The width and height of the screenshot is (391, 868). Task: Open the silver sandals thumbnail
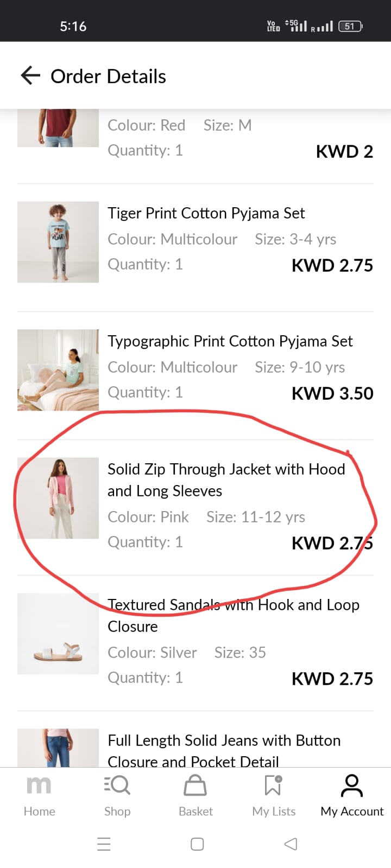[x=58, y=634]
